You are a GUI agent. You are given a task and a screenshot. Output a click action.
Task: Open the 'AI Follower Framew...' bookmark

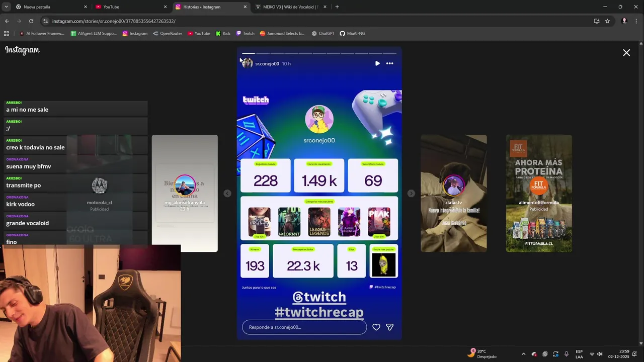(42, 34)
